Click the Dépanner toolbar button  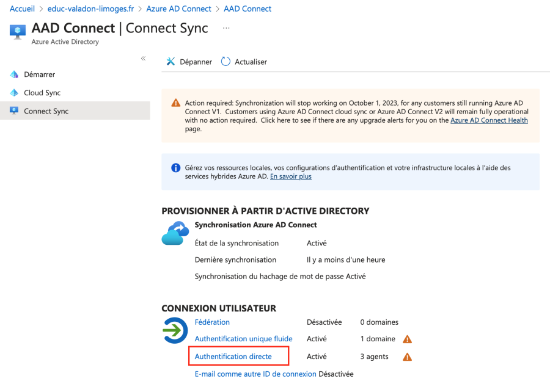click(189, 62)
